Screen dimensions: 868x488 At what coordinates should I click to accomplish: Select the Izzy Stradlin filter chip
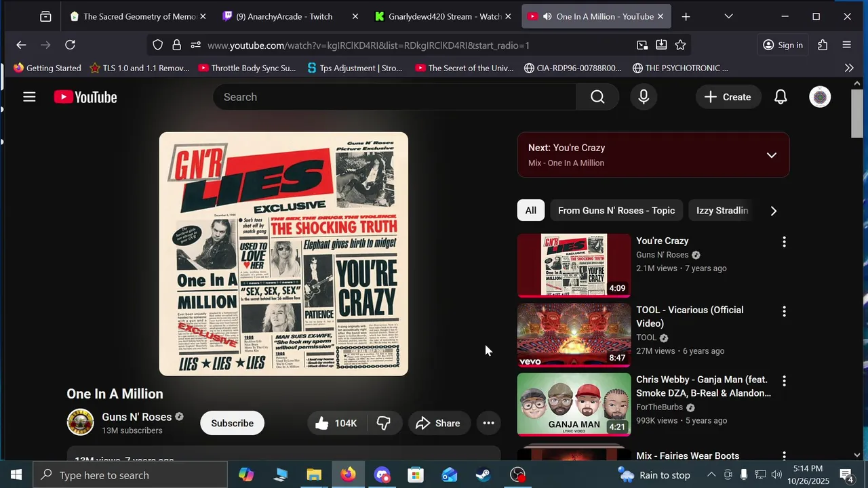[x=722, y=210]
